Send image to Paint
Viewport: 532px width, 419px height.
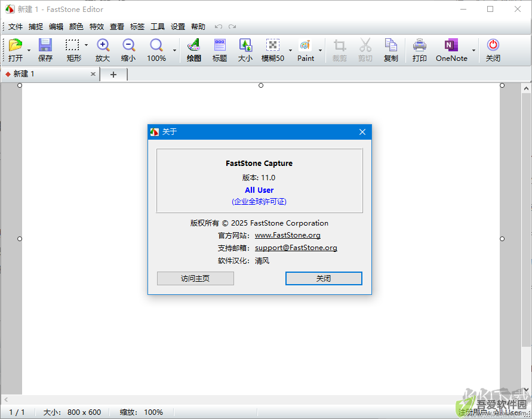(x=306, y=50)
